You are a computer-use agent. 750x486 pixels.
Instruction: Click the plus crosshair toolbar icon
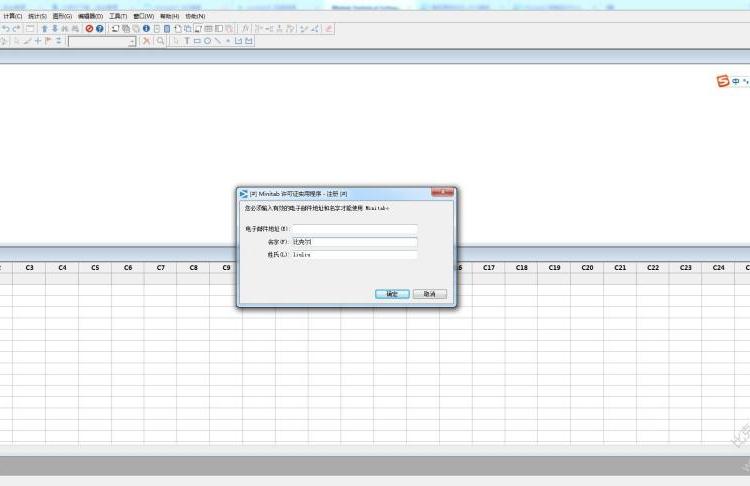pyautogui.click(x=38, y=41)
